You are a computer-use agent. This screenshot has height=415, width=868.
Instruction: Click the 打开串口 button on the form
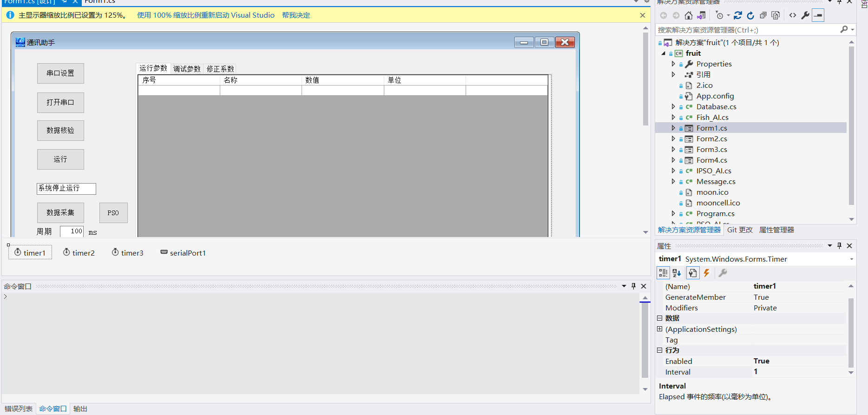pos(60,103)
